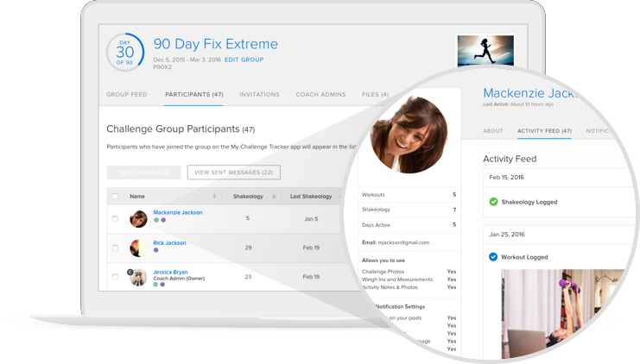Click the Weigh Ins and Measurements row
The height and width of the screenshot is (364, 640).
[409, 279]
